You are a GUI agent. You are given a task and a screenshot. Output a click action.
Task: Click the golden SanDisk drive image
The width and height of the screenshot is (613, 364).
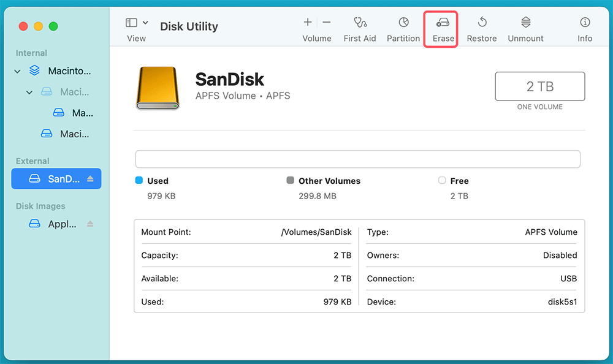coord(159,88)
